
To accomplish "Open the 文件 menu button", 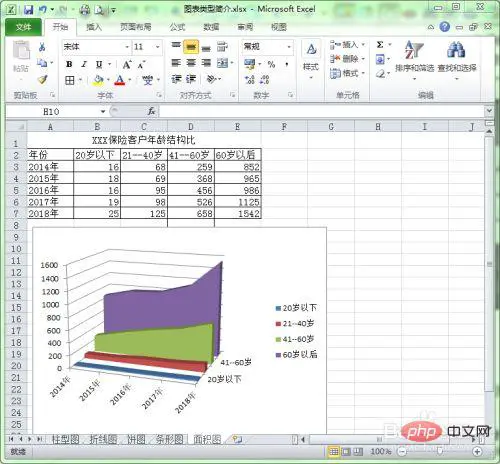I will coord(23,27).
